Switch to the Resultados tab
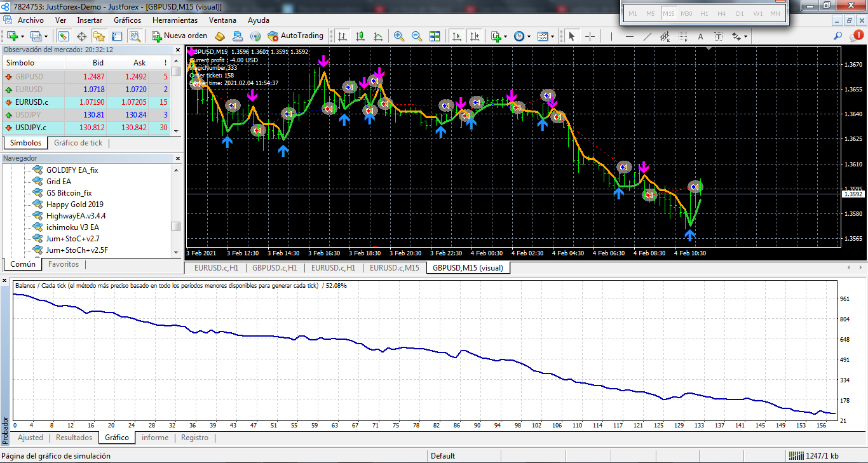Viewport: 868px width, 463px height. [x=74, y=438]
